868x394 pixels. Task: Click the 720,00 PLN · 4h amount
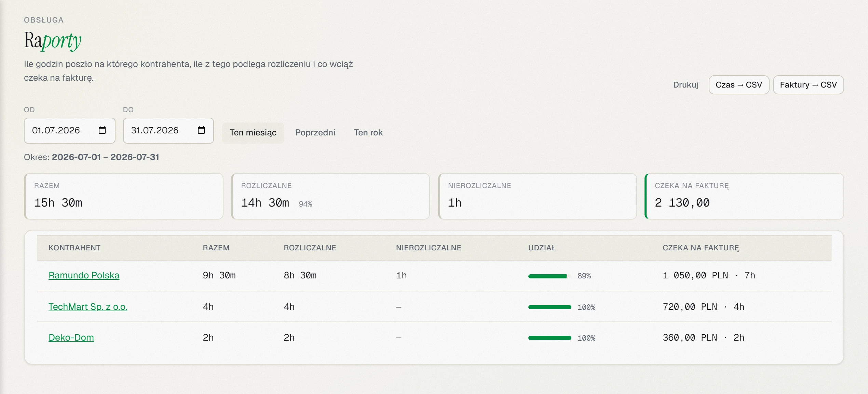[703, 307]
